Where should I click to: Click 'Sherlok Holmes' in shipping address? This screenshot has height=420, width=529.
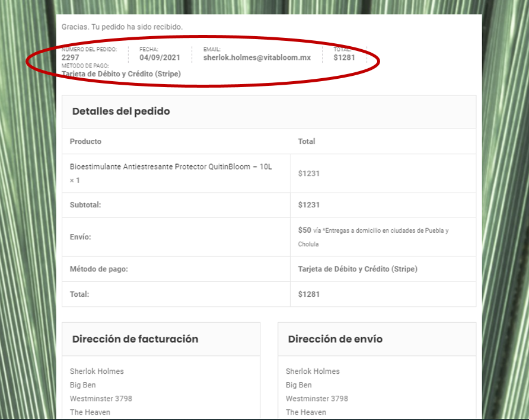click(x=313, y=371)
